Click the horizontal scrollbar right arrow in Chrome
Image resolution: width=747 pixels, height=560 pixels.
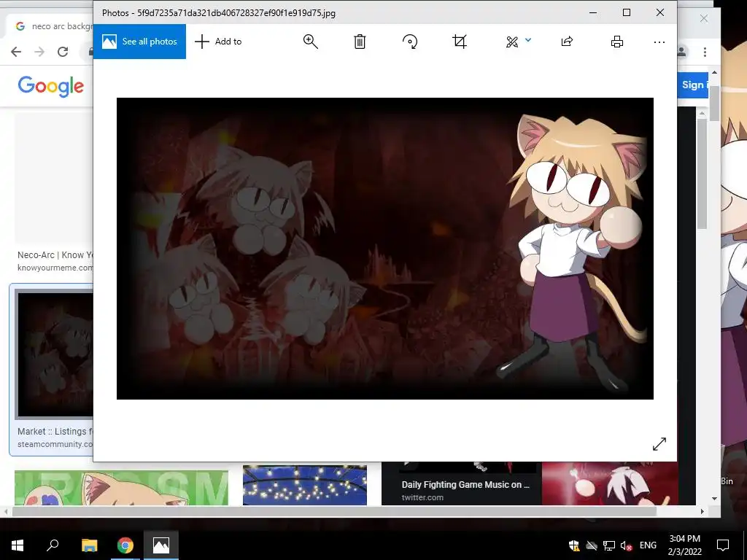[702, 511]
